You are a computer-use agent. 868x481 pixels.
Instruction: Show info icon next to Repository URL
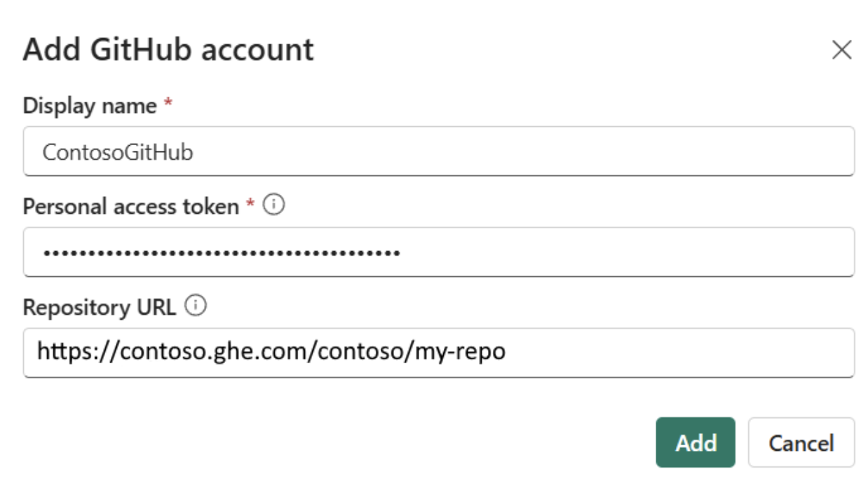[197, 306]
